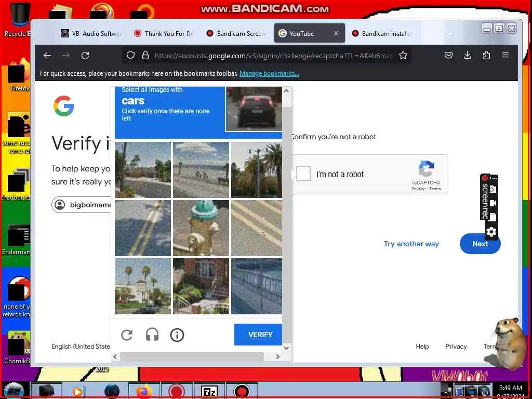Click the VERIFY button
Viewport: 532px width, 399px height.
pyautogui.click(x=258, y=335)
